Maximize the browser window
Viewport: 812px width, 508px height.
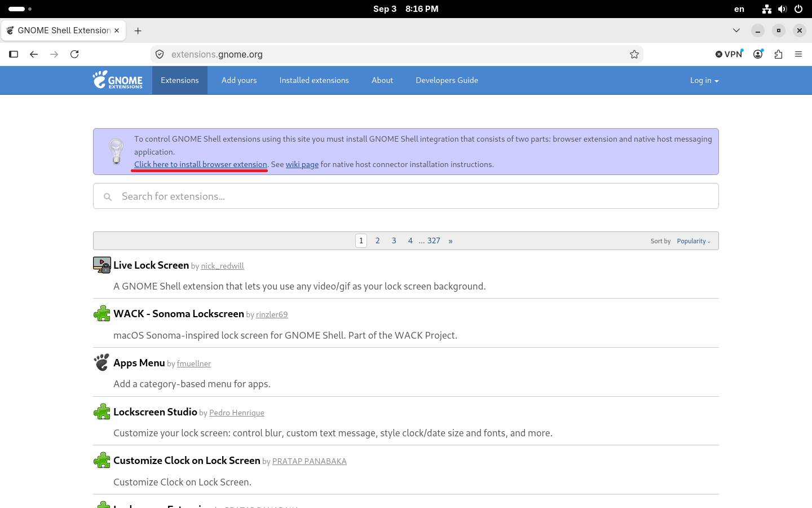(779, 30)
